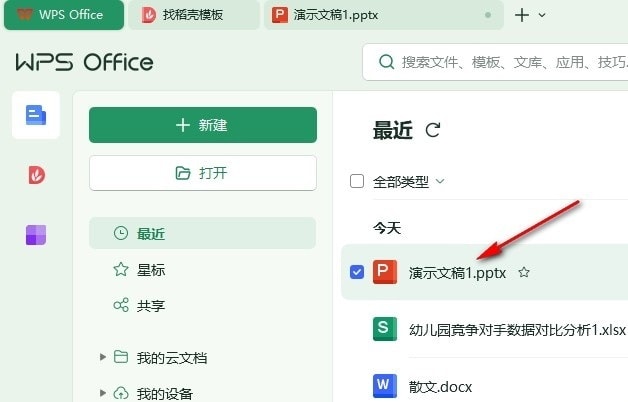Open the documents icon in left sidebar
The height and width of the screenshot is (402, 628).
[36, 115]
